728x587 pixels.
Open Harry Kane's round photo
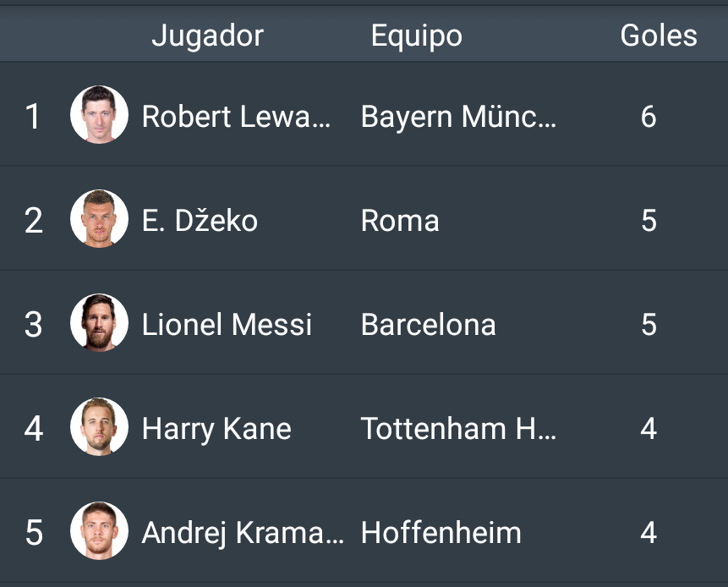pos(99,426)
